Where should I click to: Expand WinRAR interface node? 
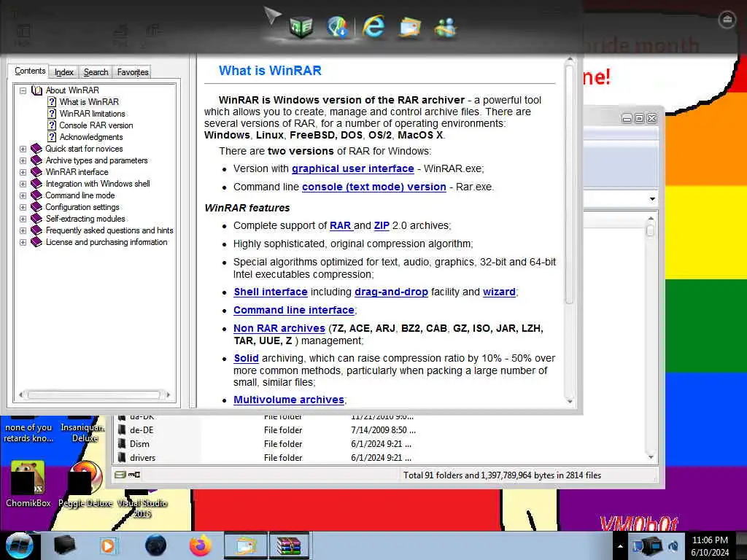tap(23, 172)
